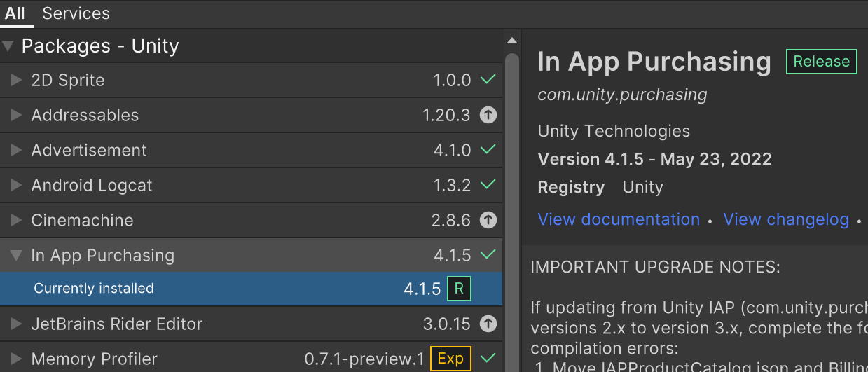
Task: Click the 2.8.6 version of Cinemachine
Action: (x=451, y=221)
